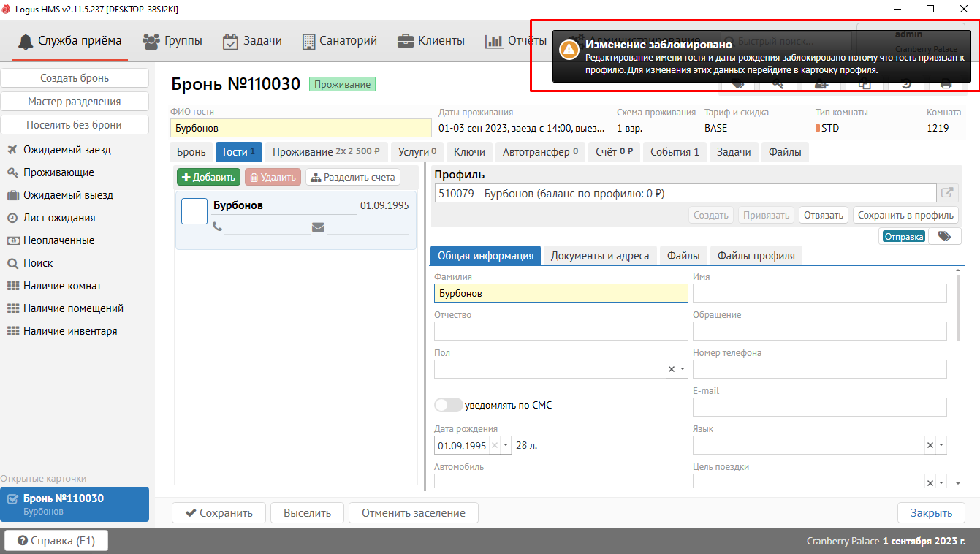Click the orange STD room type swatch
980x554 pixels.
(818, 128)
